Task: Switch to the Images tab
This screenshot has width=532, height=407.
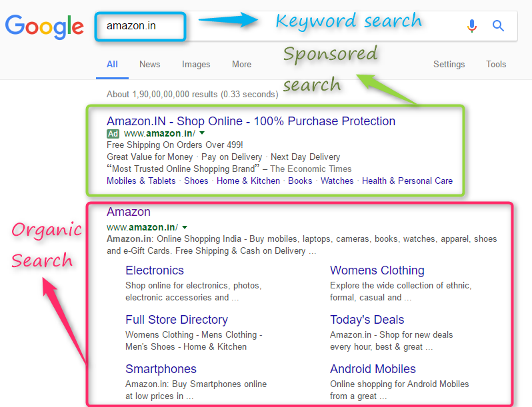Action: pos(196,65)
